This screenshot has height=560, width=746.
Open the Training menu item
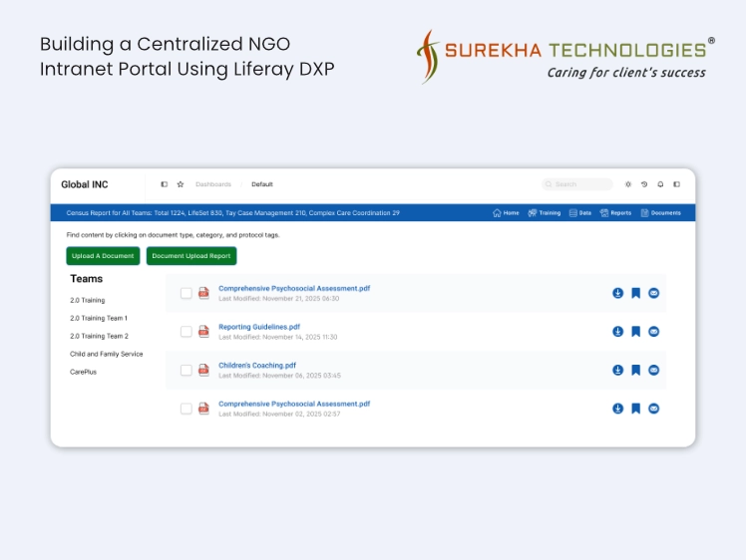point(545,213)
